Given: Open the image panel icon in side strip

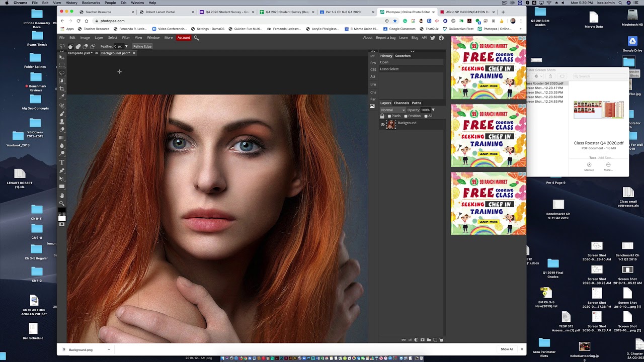Looking at the screenshot, I should [x=372, y=106].
